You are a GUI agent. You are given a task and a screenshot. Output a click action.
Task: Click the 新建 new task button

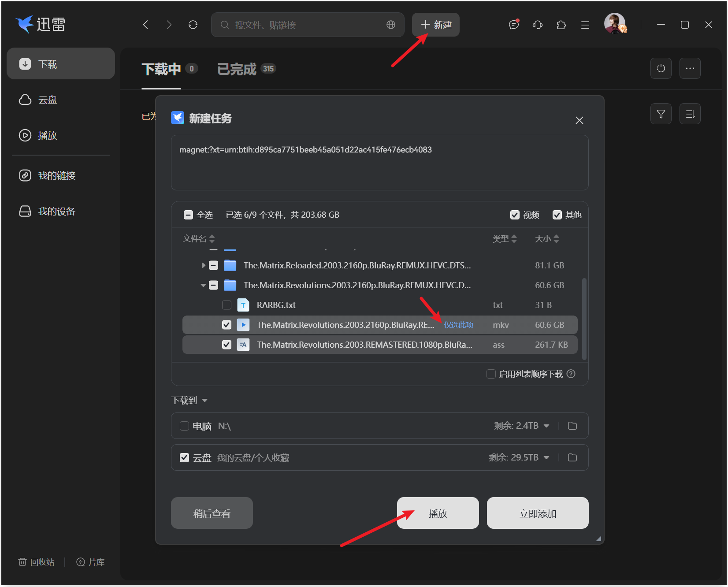tap(436, 25)
